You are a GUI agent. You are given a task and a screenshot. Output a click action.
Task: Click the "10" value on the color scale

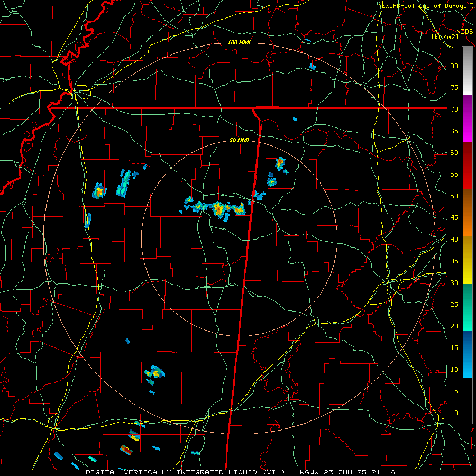coord(454,370)
